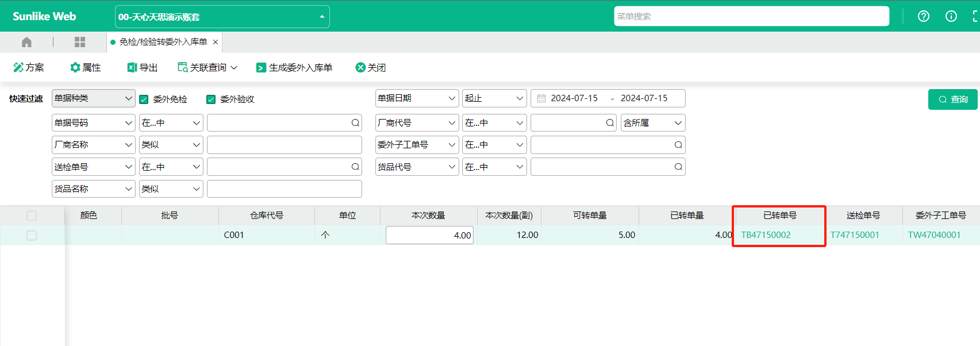Open the account set dropdown 00-天心天思演示账套
980x346 pixels.
[x=222, y=17]
